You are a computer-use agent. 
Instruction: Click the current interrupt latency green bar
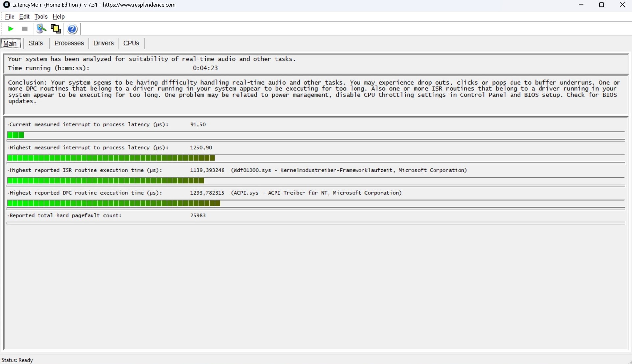(15, 135)
